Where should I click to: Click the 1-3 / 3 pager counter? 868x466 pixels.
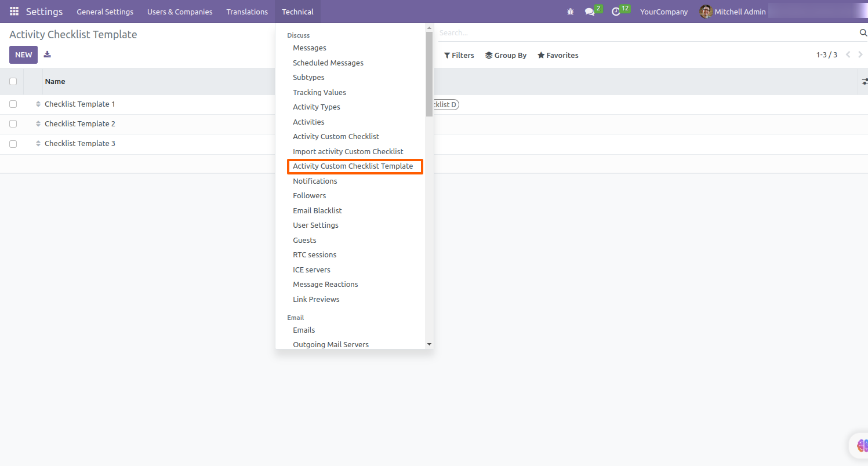pos(827,55)
